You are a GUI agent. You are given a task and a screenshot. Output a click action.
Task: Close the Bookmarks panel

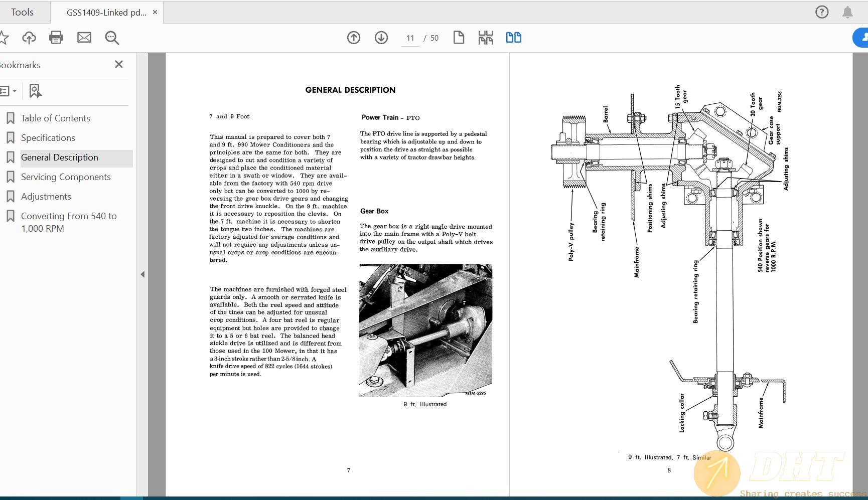click(119, 64)
